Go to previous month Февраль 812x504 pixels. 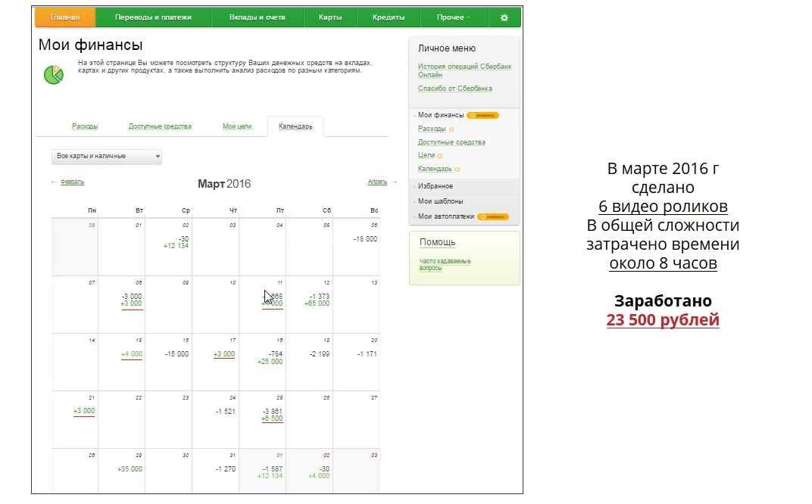72,182
